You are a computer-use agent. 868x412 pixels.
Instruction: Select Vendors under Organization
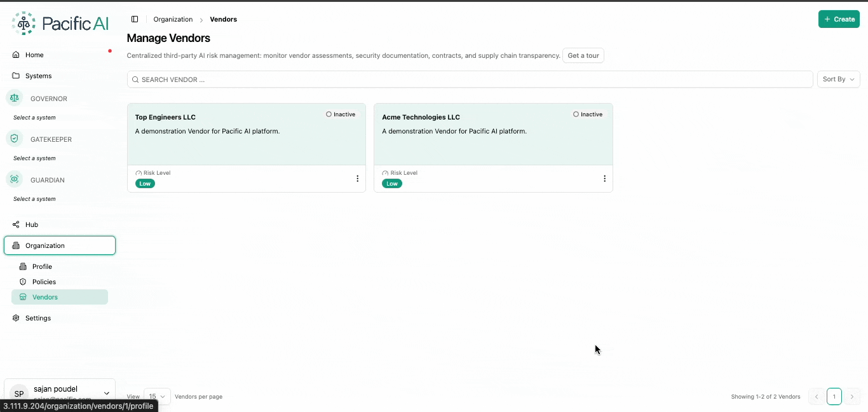pyautogui.click(x=60, y=297)
